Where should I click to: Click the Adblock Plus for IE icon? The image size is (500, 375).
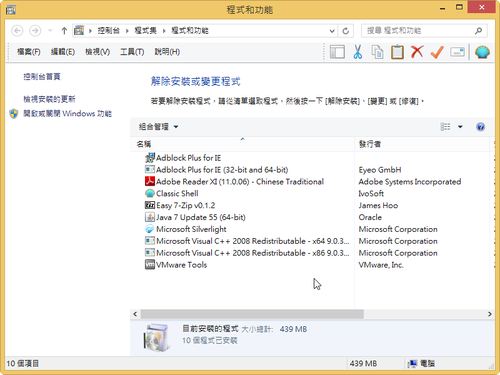click(x=150, y=158)
